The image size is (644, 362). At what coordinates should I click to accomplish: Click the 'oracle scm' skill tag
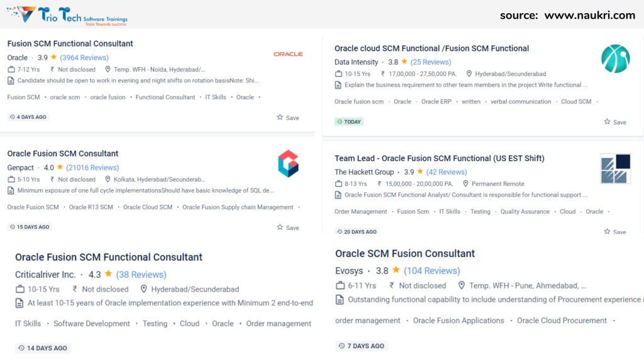[65, 97]
